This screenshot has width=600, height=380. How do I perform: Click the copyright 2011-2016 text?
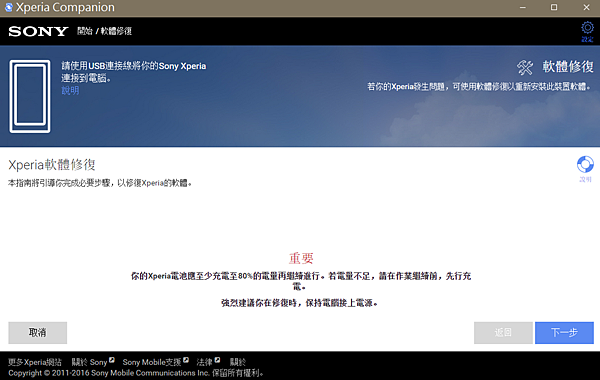click(x=135, y=373)
